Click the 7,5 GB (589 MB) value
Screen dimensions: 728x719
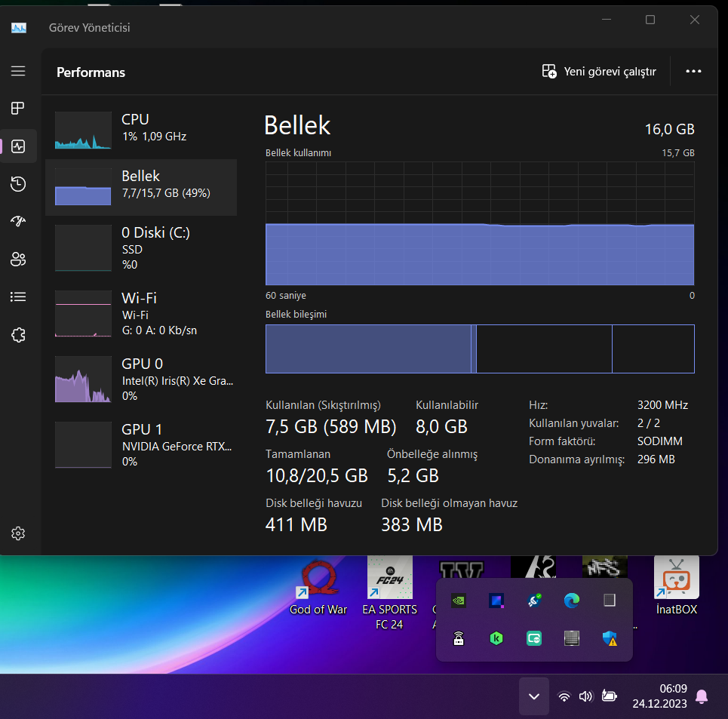coord(330,426)
